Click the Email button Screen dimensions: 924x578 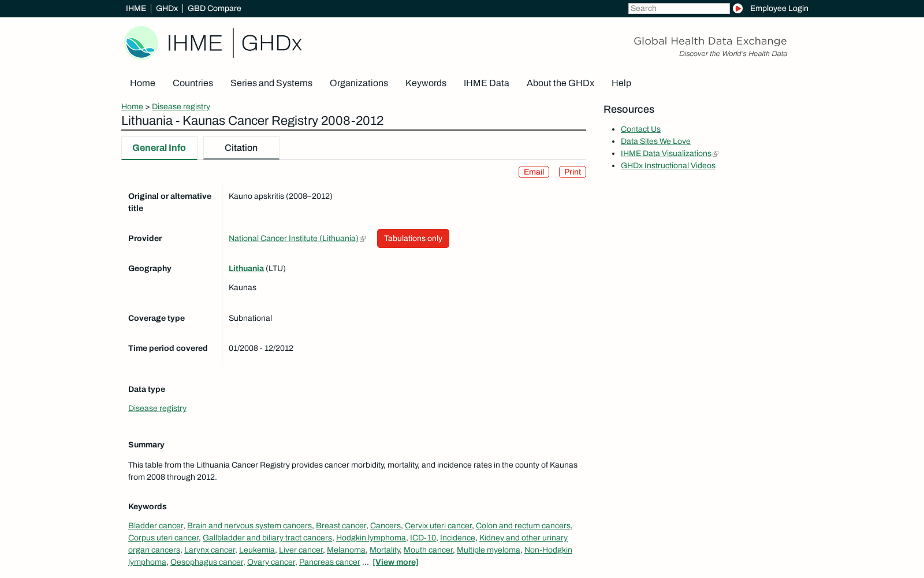(x=534, y=172)
